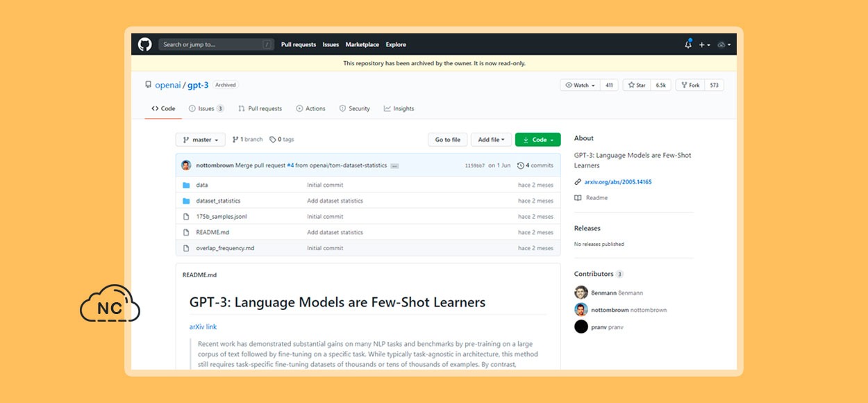
Task: Open the dataset_statistics folder link
Action: 218,201
